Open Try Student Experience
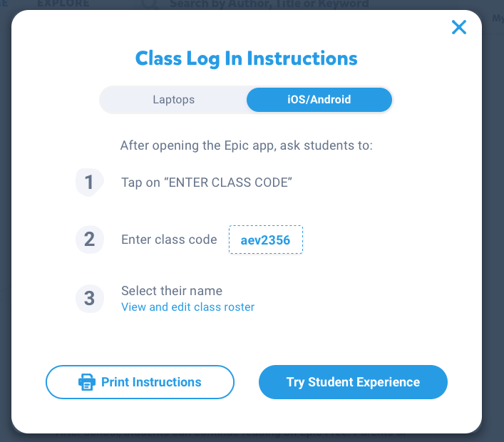Screen dimensions: 504x442 [353, 382]
